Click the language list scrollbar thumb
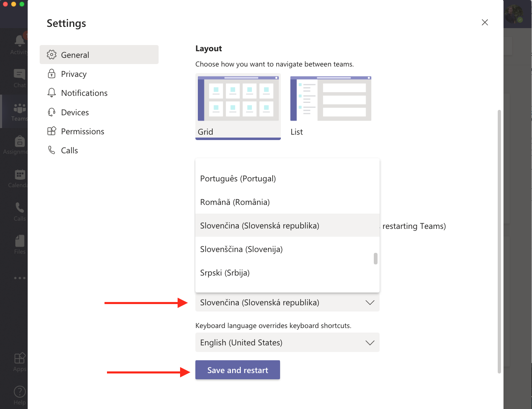Screen dimensions: 532x409 pos(375,259)
